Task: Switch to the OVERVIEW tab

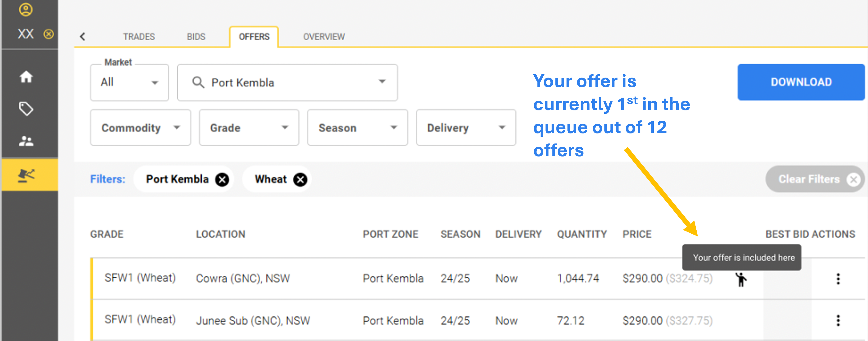Action: (323, 37)
